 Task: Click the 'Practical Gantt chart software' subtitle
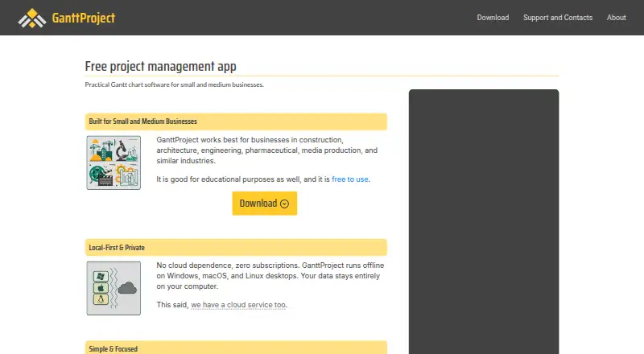[174, 84]
